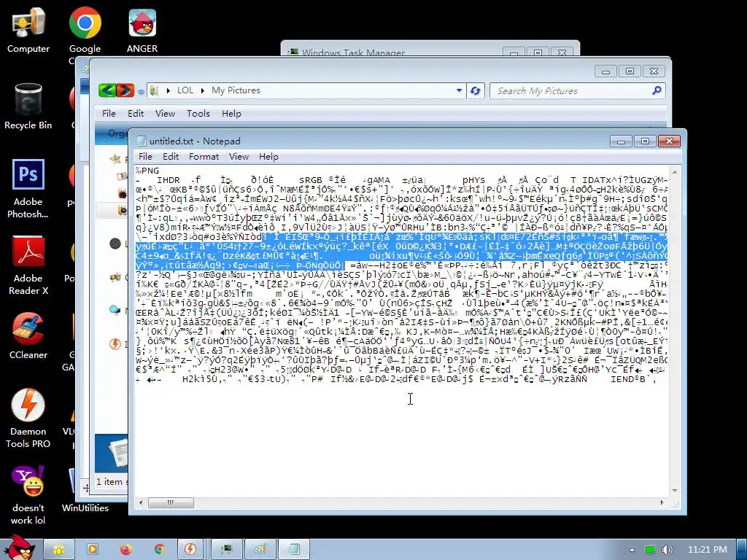This screenshot has width=747, height=560.
Task: Click the %PNG text in Notepad
Action: tap(147, 171)
